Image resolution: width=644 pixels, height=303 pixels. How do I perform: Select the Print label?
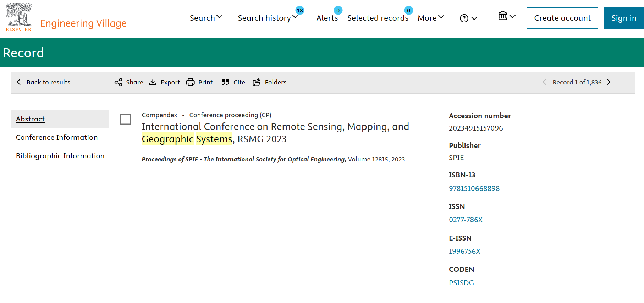pos(205,82)
